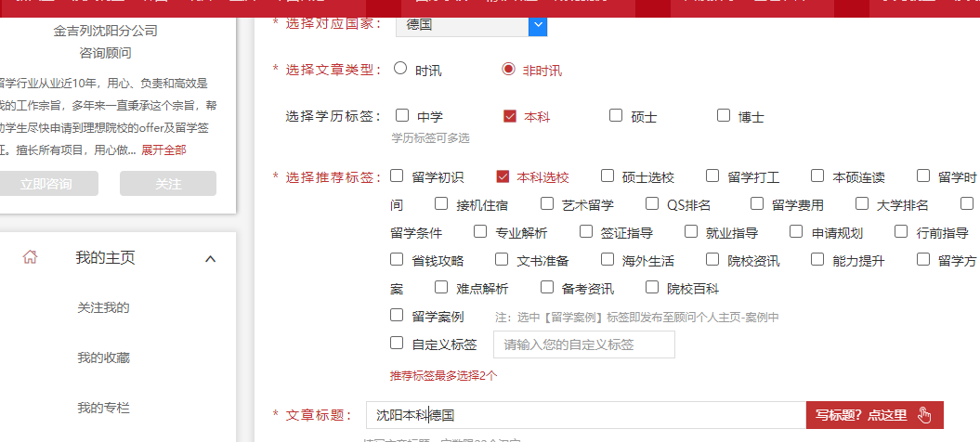Image resolution: width=980 pixels, height=442 pixels.
Task: Click the 立即咨询 button
Action: 46,184
